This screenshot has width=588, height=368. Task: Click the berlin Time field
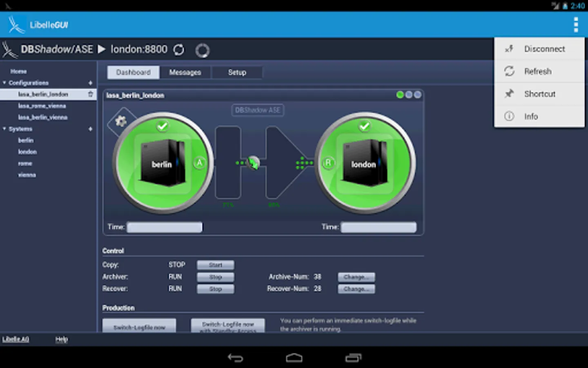tap(165, 227)
